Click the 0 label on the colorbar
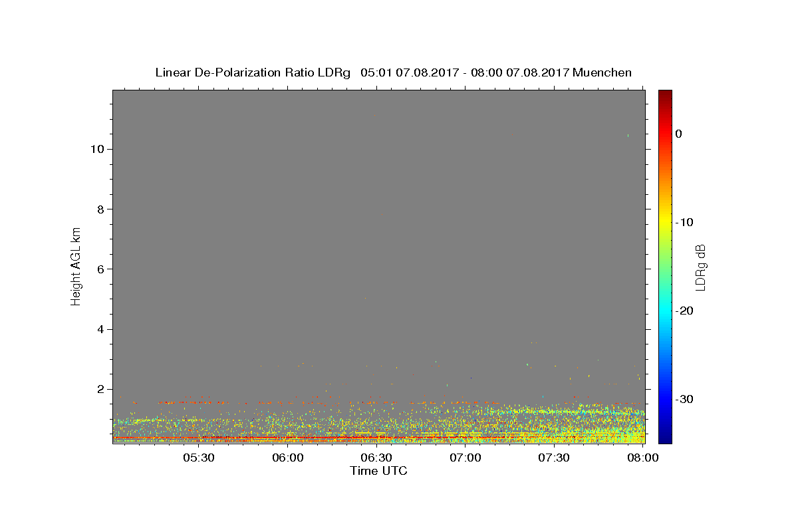The width and height of the screenshot is (798, 532). (x=678, y=134)
